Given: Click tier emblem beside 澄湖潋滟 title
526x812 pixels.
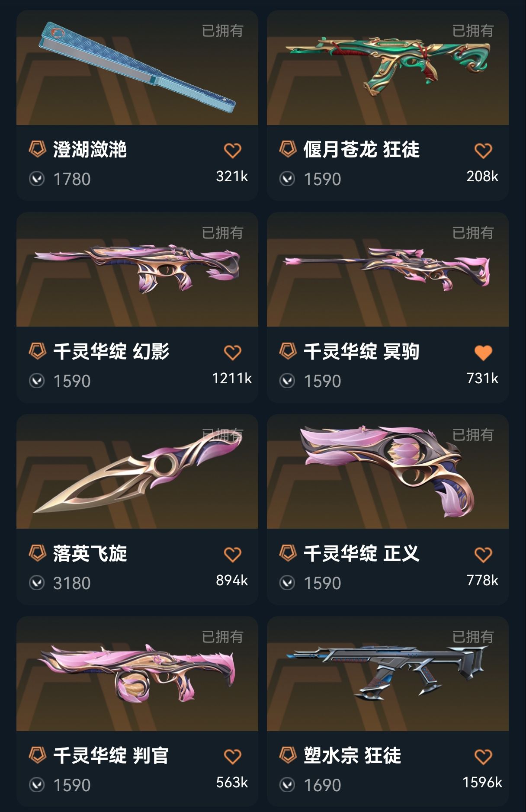Looking at the screenshot, I should coord(37,149).
